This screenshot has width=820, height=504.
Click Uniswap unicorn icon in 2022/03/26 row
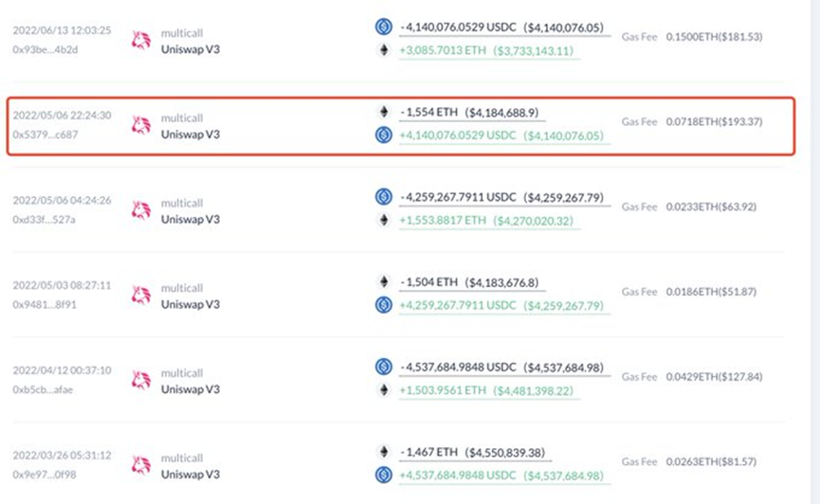click(141, 463)
